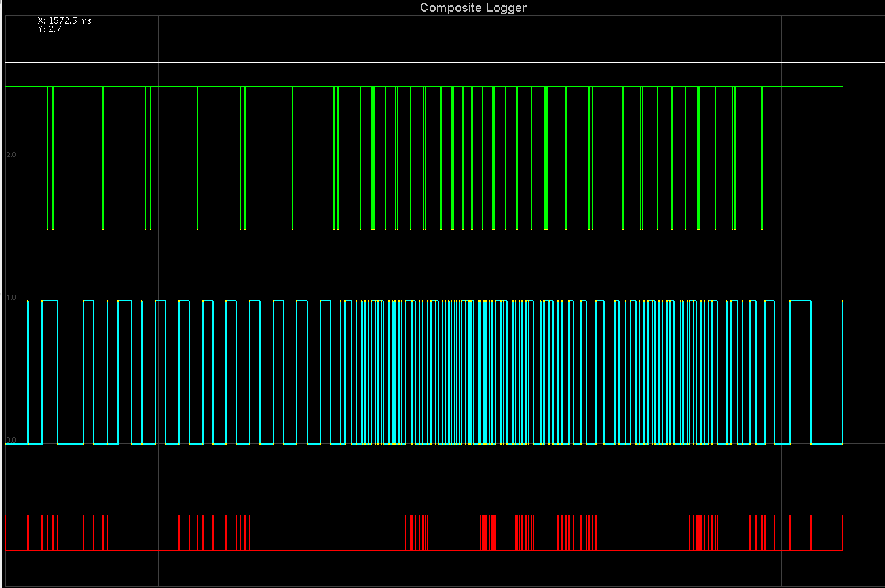
Task: Click the Y: 2.7 cursor readout
Action: 50,29
